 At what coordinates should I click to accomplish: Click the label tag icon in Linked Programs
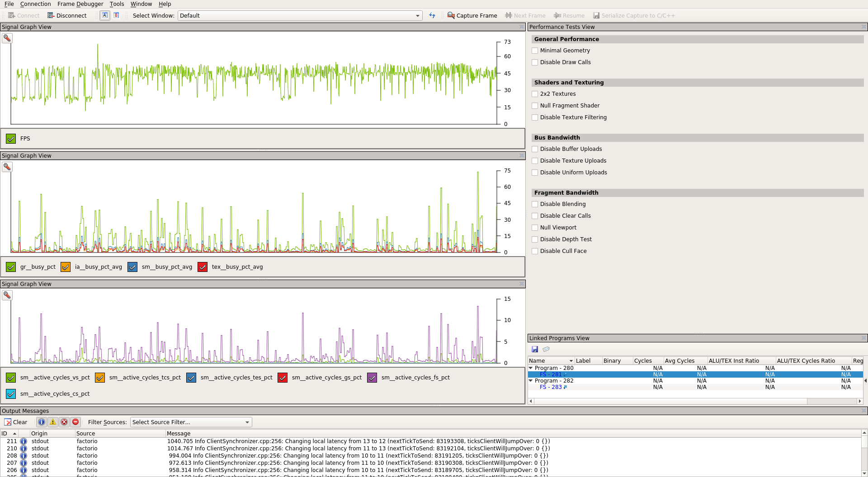tap(546, 349)
